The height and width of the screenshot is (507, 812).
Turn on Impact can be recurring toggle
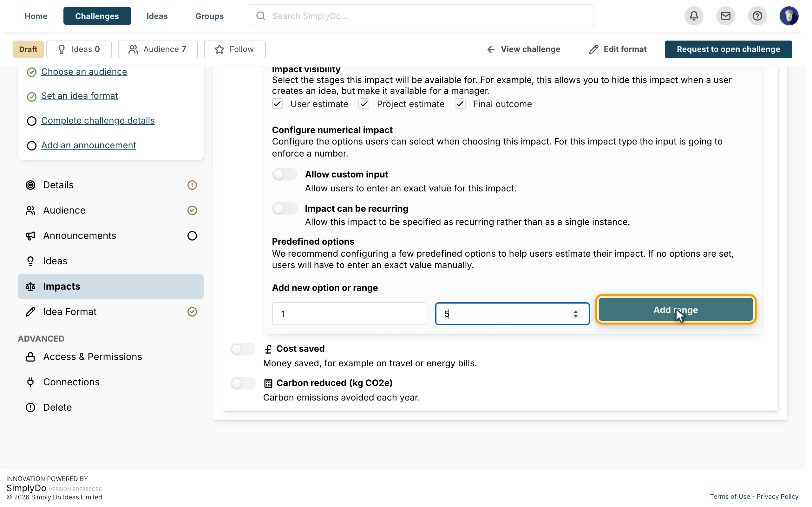(285, 209)
